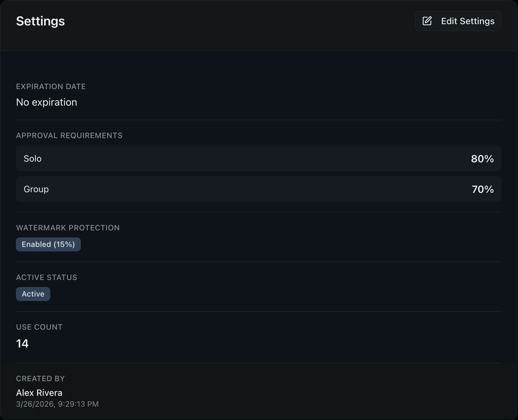Click the Solo approval requirement row

258,158
